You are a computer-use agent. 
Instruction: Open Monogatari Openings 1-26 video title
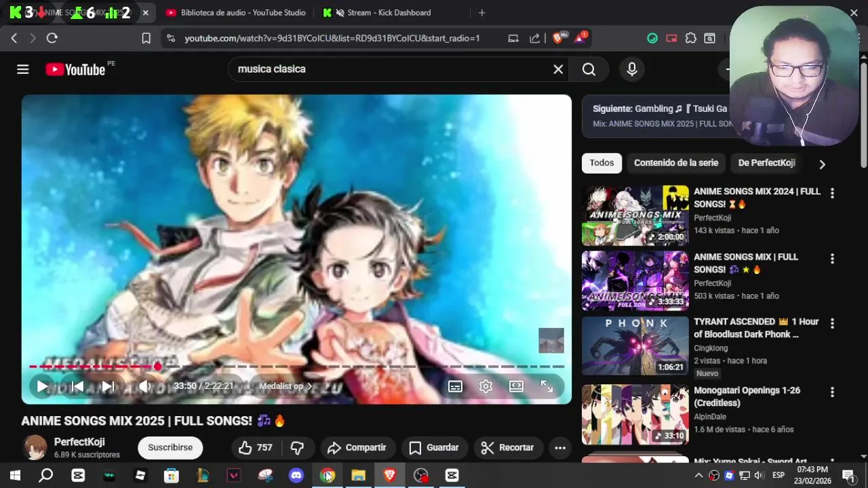click(x=747, y=396)
